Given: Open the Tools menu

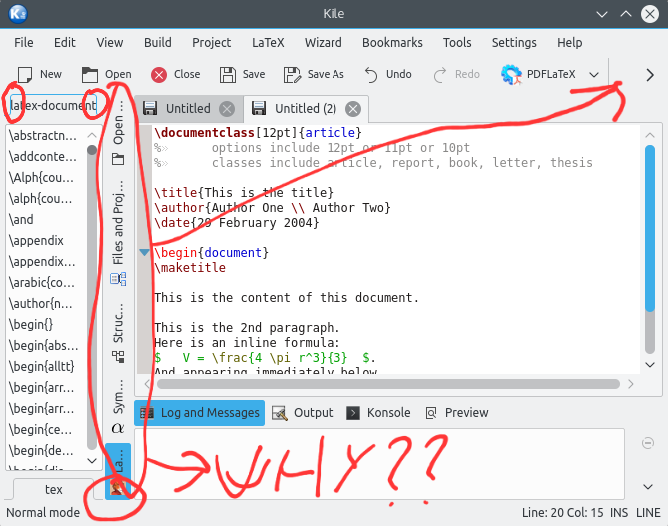Looking at the screenshot, I should pyautogui.click(x=457, y=43).
